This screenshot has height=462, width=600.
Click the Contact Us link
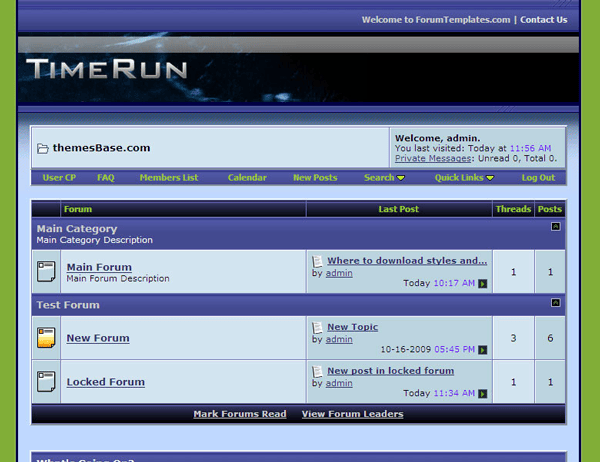tap(543, 20)
